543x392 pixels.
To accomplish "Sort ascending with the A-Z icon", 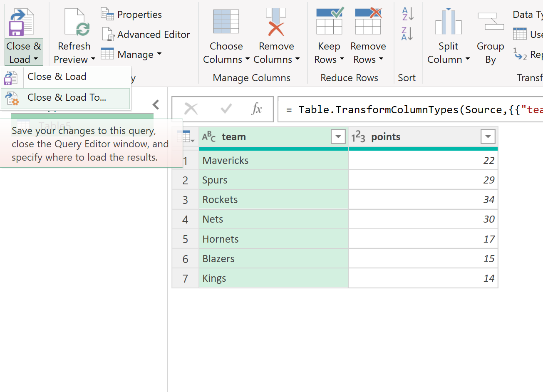I will tap(407, 14).
